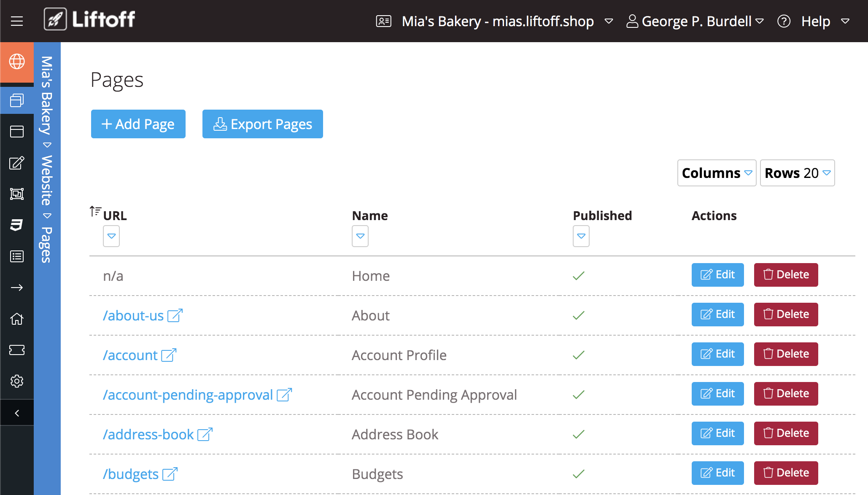Click the globe website icon in sidebar
This screenshot has width=868, height=495.
point(17,62)
